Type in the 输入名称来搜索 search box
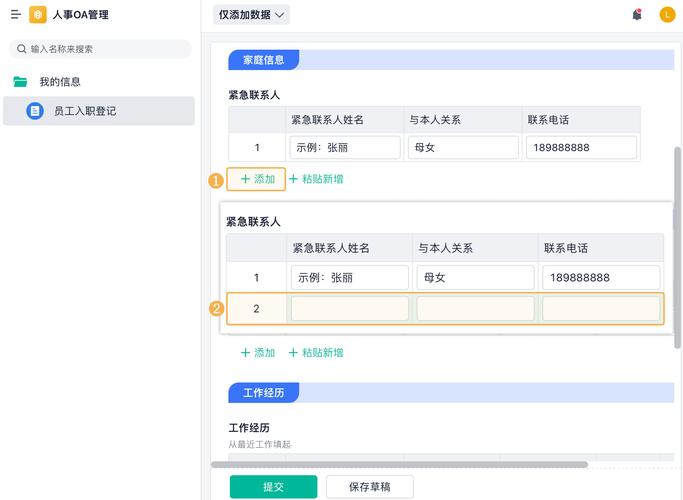This screenshot has height=500, width=683. click(x=105, y=49)
